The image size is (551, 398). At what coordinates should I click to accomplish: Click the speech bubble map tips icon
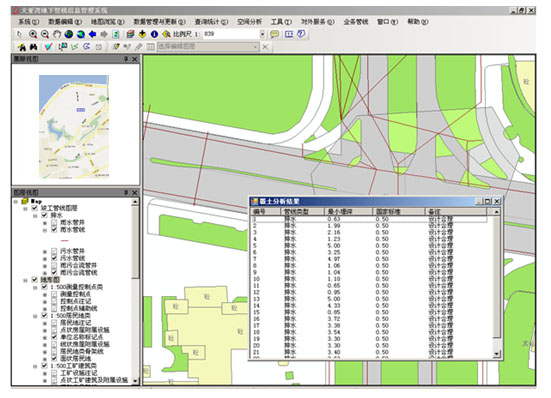click(274, 34)
